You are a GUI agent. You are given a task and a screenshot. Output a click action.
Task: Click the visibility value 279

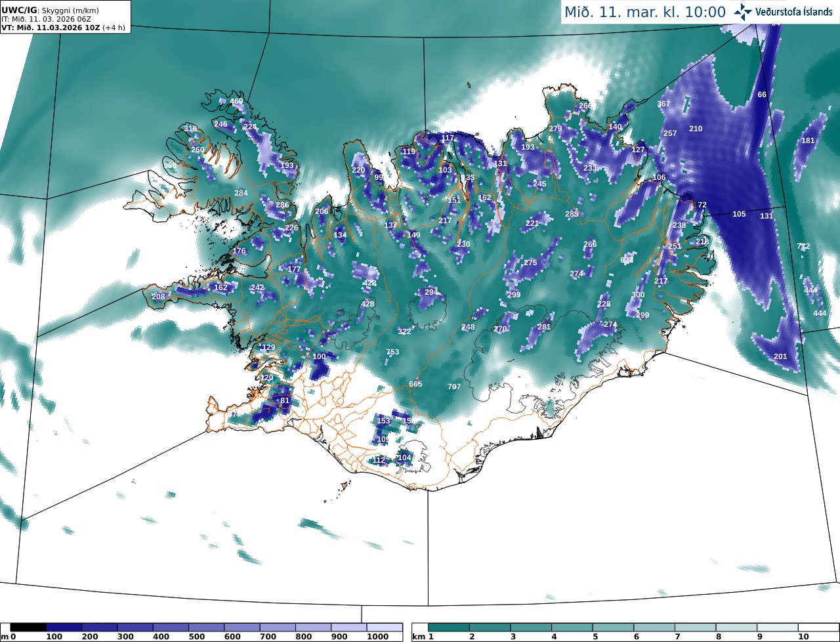tap(556, 129)
